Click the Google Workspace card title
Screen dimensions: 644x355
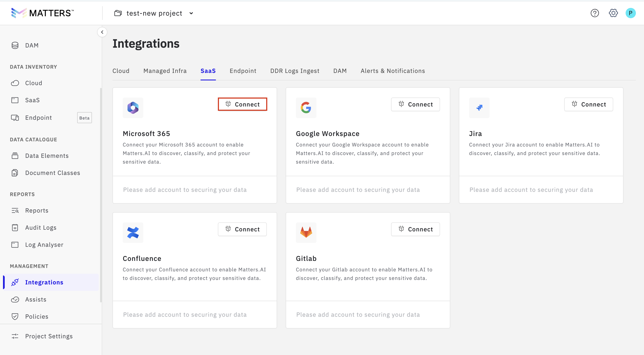tap(328, 134)
